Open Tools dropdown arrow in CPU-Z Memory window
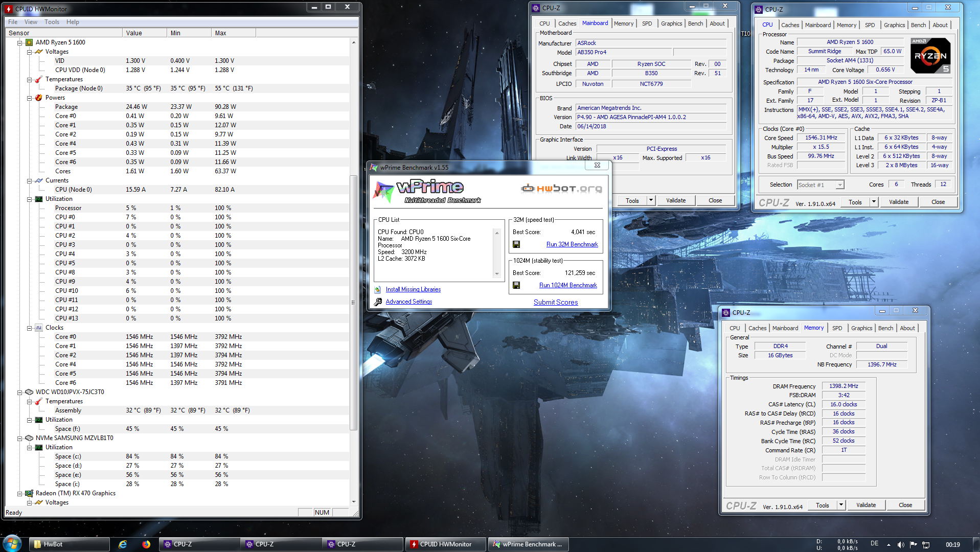 tap(841, 505)
